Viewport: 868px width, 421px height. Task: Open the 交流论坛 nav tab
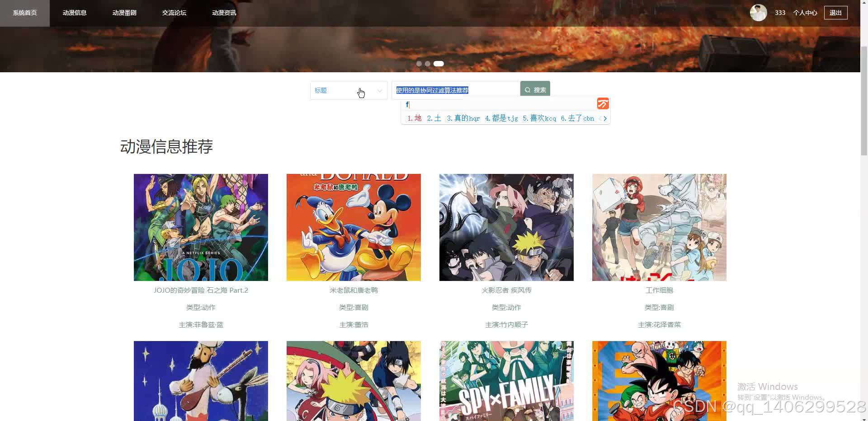(x=174, y=13)
